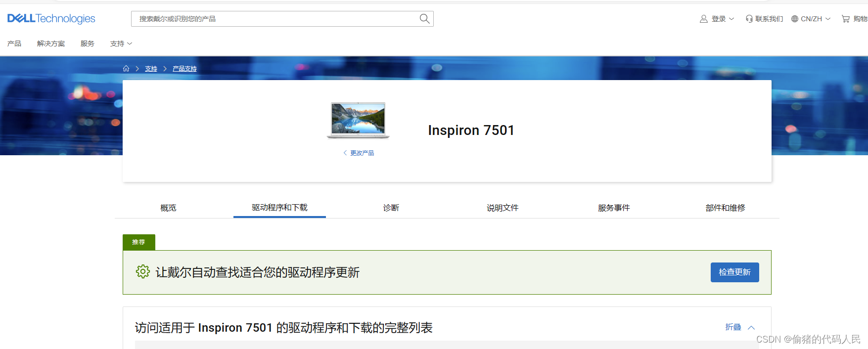Select the 驱动程序和下载 tab
Screen dimensions: 868x349
point(279,208)
